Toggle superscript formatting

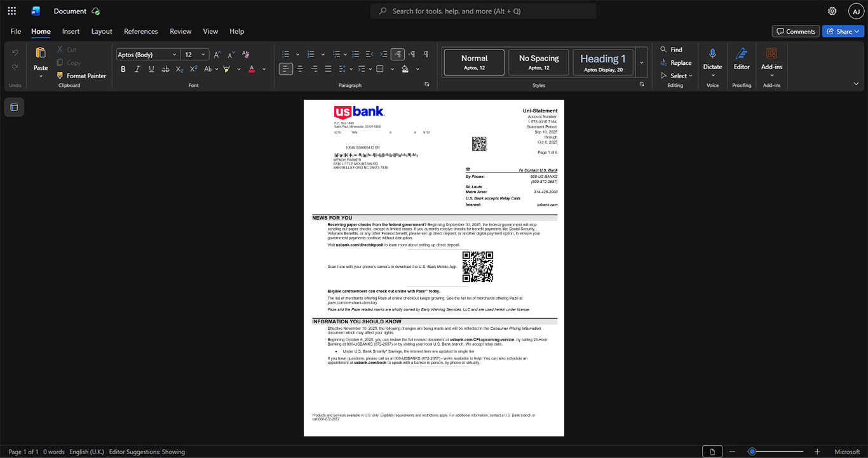pos(193,69)
